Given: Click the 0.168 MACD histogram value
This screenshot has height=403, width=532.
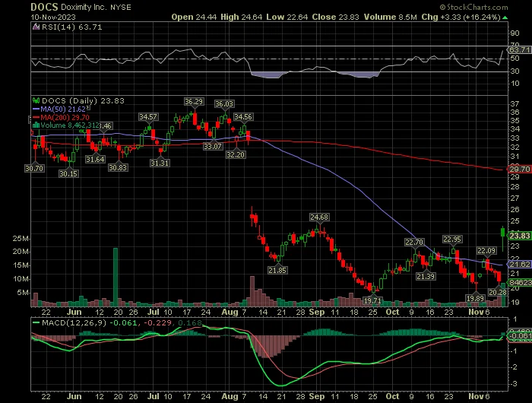Looking at the screenshot, I should (190, 322).
